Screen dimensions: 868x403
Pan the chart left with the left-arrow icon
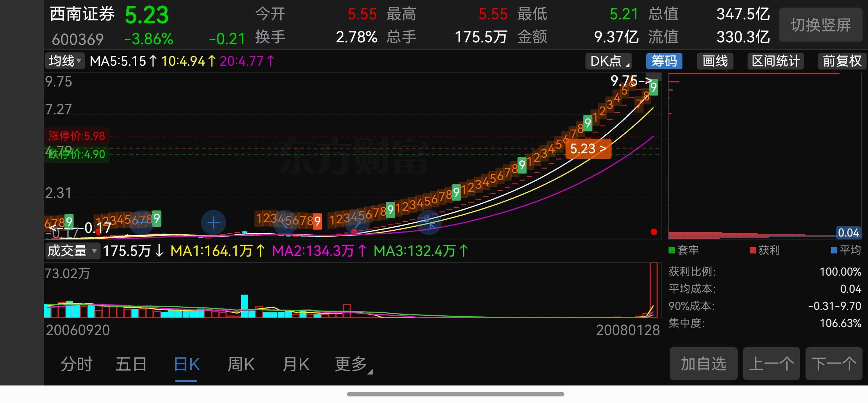[x=287, y=222]
